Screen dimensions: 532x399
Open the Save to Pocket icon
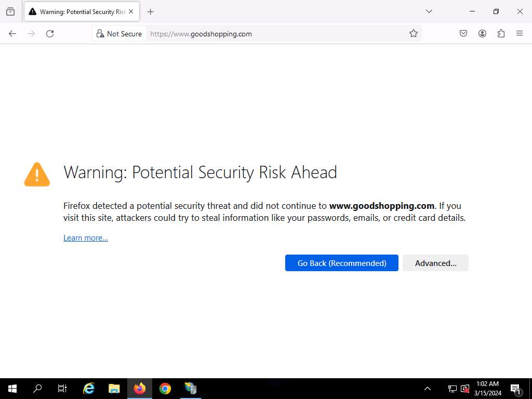click(463, 34)
